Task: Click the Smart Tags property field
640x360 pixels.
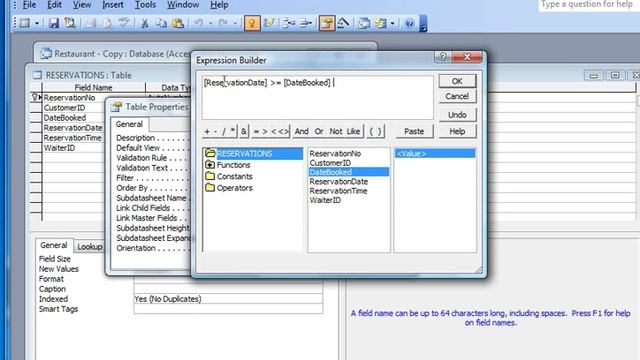Action: pos(228,309)
